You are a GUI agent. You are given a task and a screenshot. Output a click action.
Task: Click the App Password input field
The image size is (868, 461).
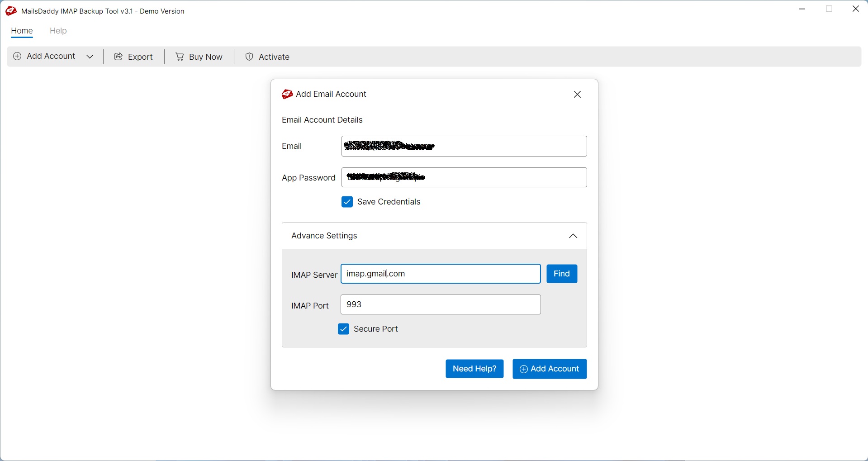tap(464, 177)
